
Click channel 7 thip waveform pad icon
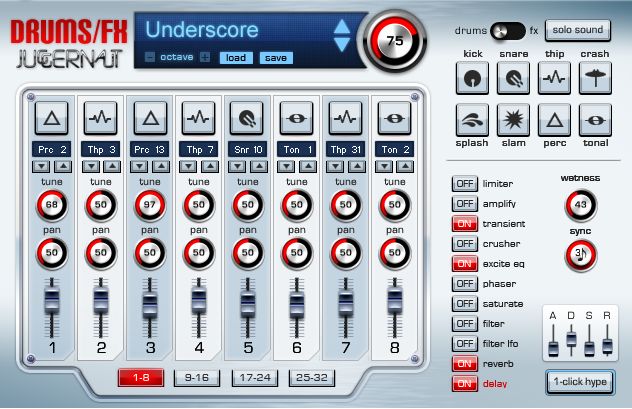point(345,118)
